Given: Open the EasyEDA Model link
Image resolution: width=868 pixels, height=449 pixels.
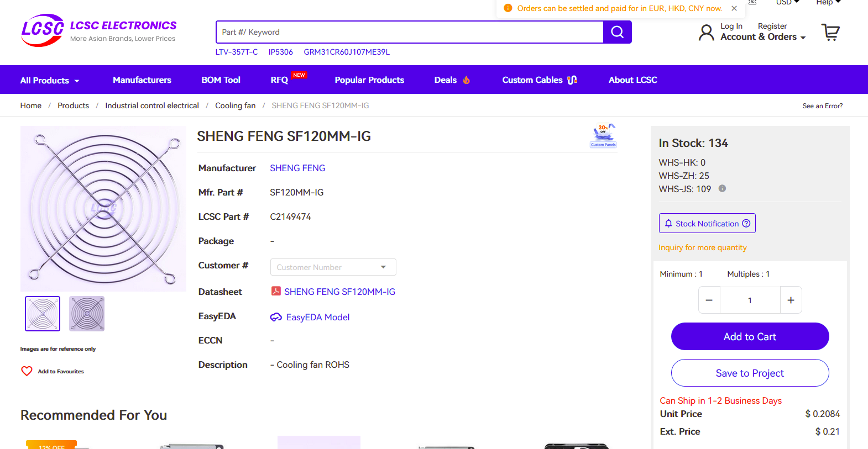Looking at the screenshot, I should (x=318, y=317).
